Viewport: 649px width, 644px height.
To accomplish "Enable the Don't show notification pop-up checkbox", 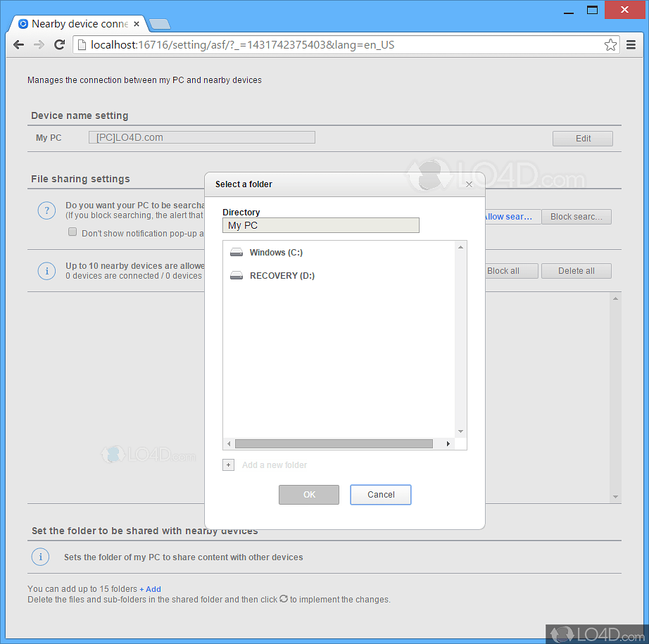I will pos(73,231).
